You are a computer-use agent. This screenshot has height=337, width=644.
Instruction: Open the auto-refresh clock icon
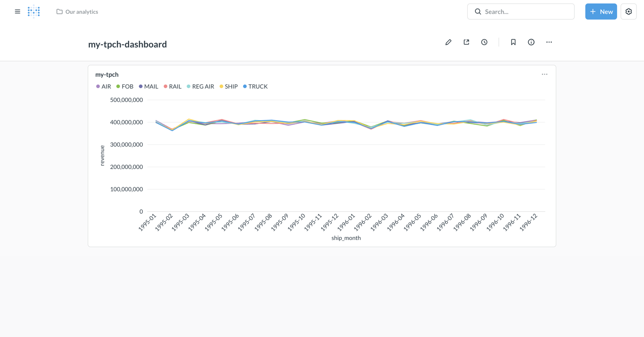coord(484,42)
